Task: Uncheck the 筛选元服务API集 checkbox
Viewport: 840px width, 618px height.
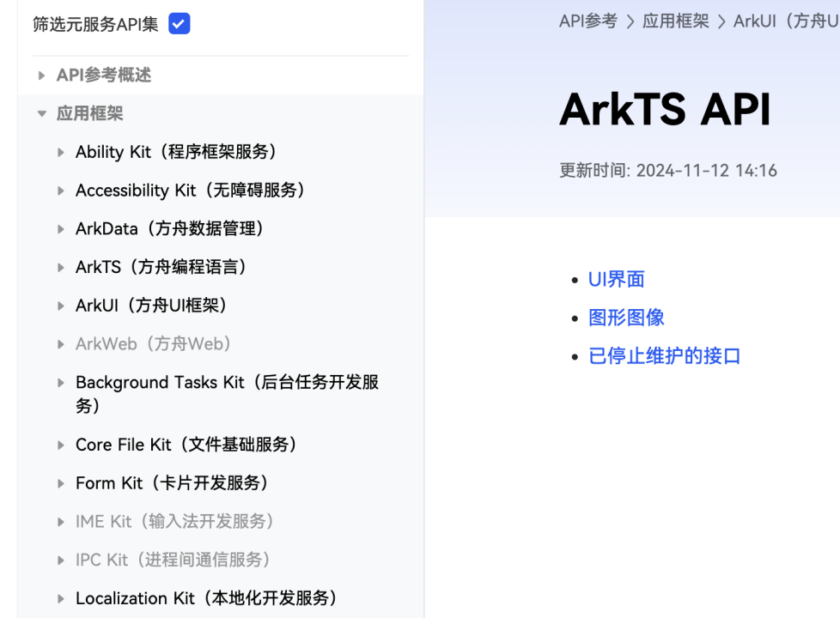Action: [x=179, y=23]
